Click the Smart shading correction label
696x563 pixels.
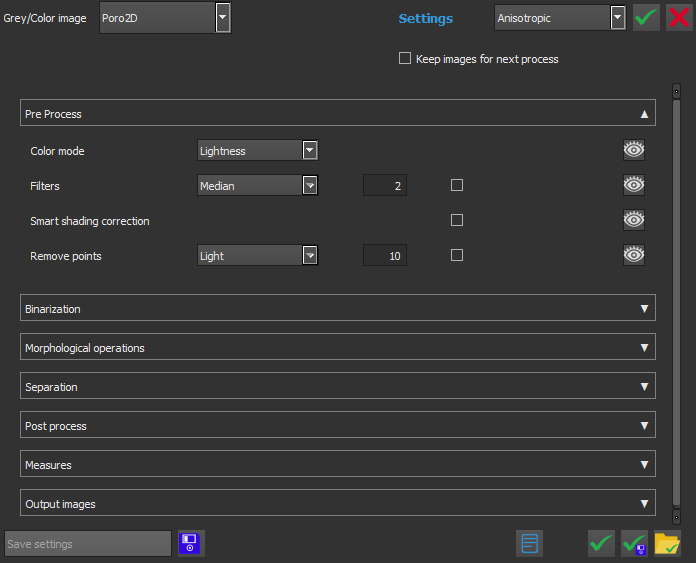click(x=90, y=221)
